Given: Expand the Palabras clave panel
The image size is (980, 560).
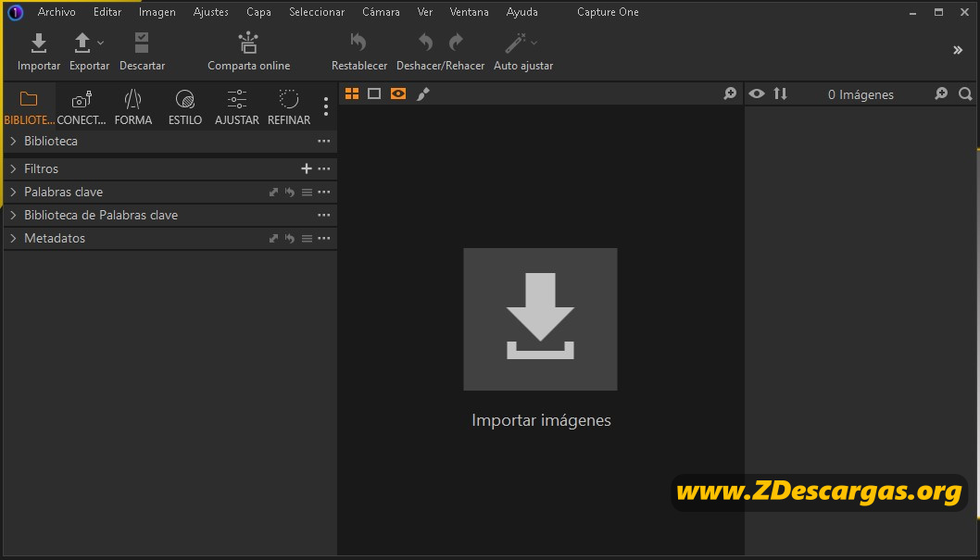Looking at the screenshot, I should [13, 192].
